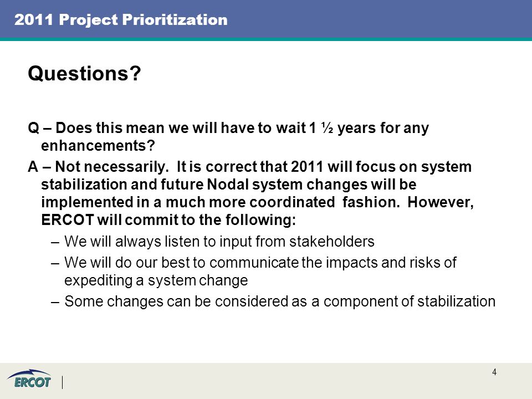
Task: Select the Questions? heading
Action: pyautogui.click(x=84, y=73)
